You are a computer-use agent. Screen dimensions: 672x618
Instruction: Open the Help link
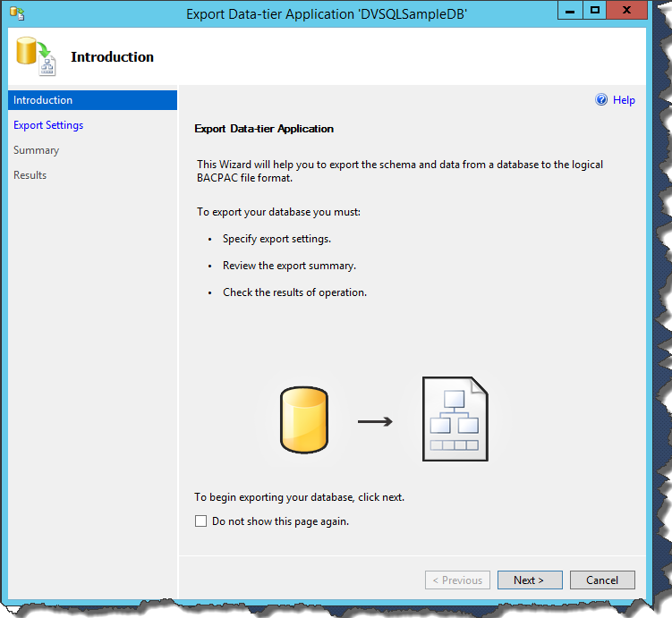click(x=624, y=100)
